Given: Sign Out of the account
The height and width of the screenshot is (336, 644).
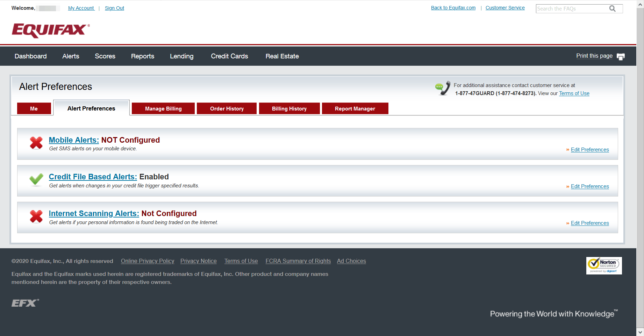Looking at the screenshot, I should click(114, 8).
